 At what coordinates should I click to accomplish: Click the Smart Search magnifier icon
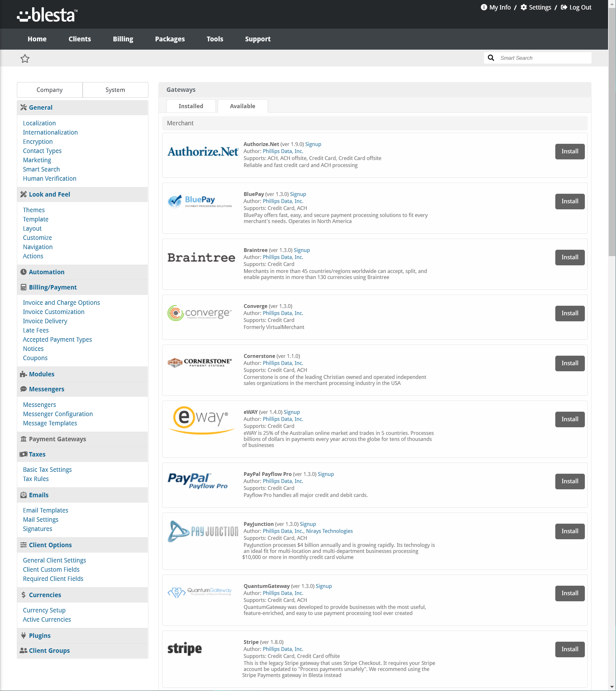tap(491, 58)
